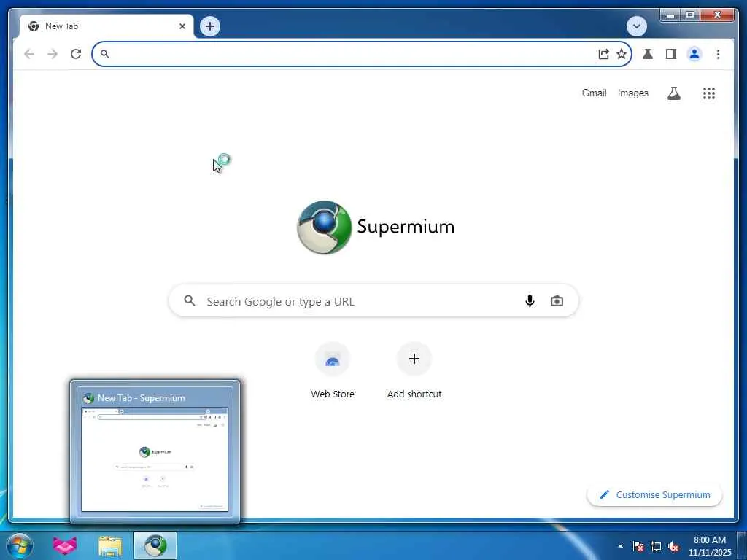Click the muted volume tray icon

point(673,546)
